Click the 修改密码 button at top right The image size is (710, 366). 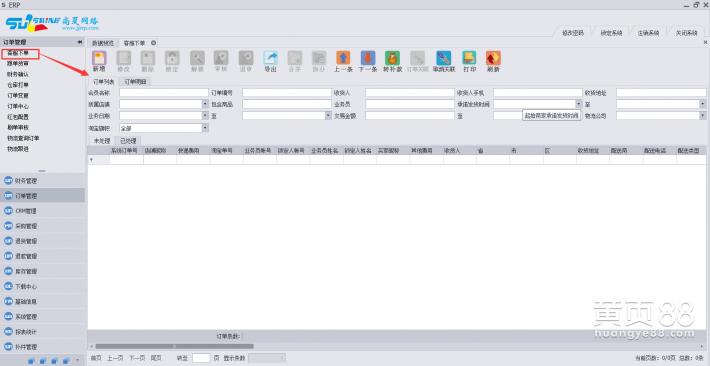point(573,33)
